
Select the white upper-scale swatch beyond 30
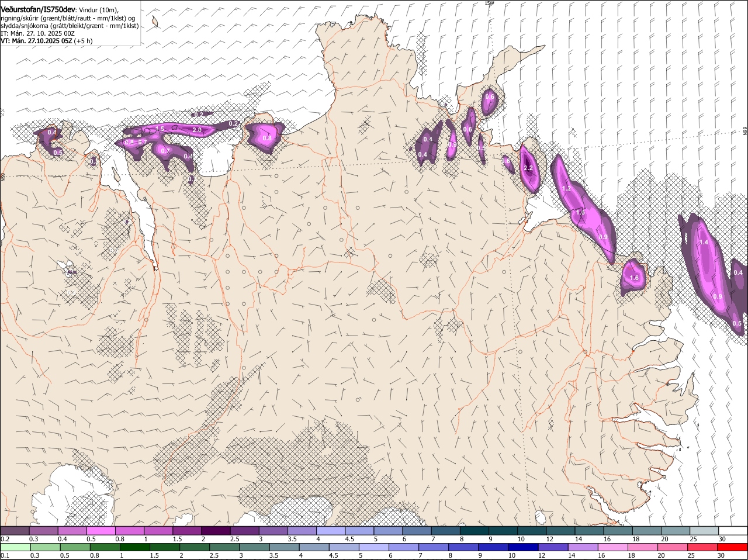pos(733,530)
